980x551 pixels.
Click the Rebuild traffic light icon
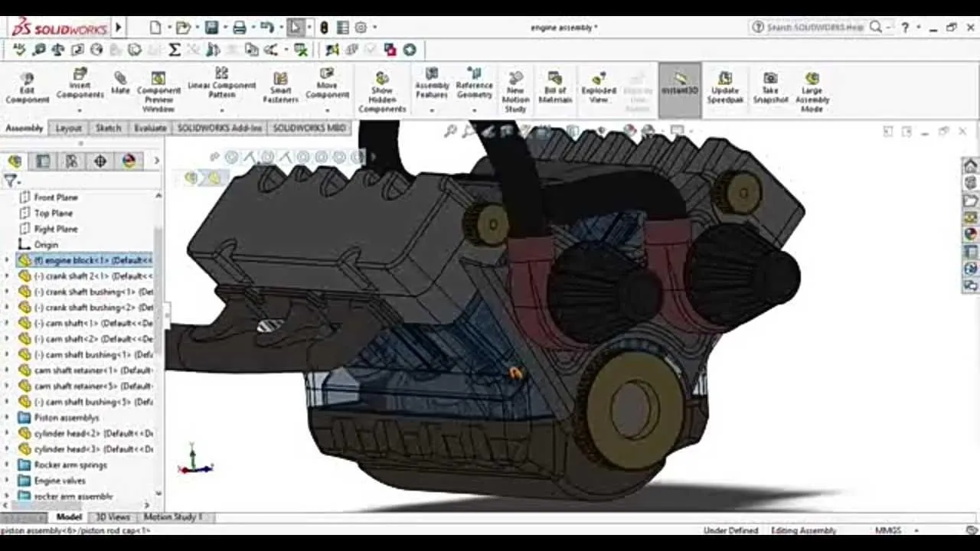coord(324,28)
